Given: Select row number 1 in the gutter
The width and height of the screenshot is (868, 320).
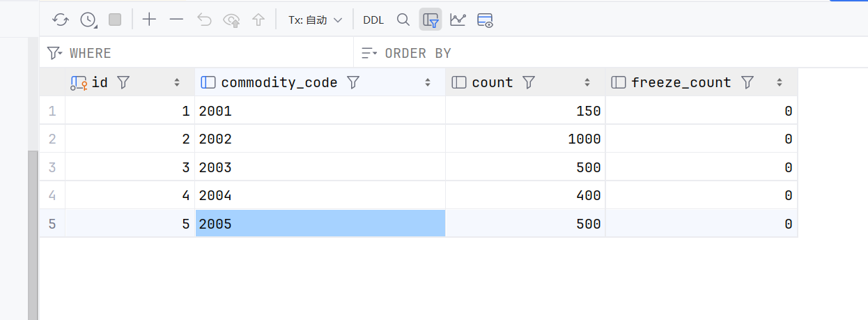Looking at the screenshot, I should coord(52,111).
